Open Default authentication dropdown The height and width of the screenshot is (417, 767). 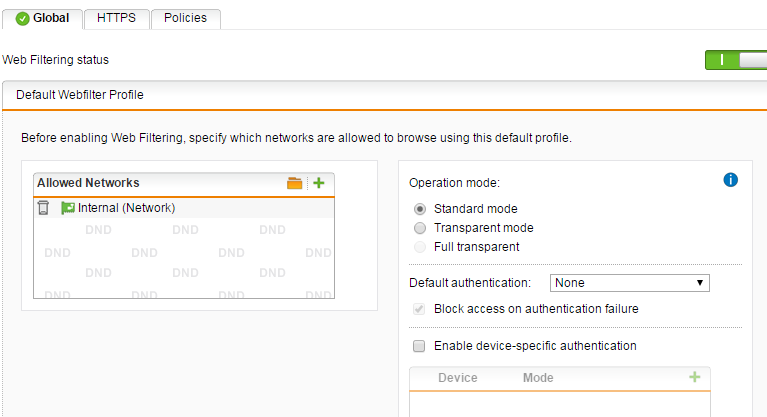630,283
